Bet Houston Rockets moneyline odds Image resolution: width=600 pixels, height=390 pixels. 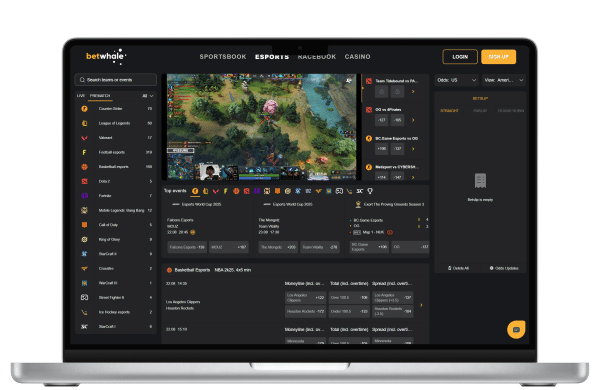pos(305,312)
